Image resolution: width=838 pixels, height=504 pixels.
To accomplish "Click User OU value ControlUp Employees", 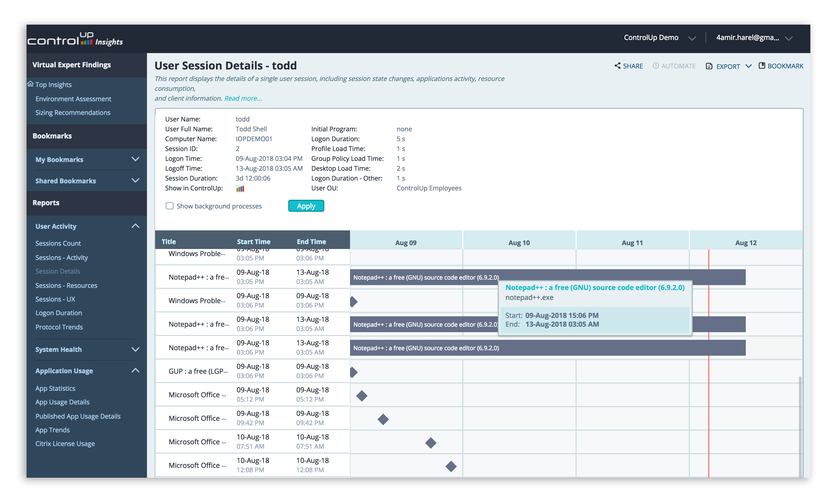I will pyautogui.click(x=429, y=188).
